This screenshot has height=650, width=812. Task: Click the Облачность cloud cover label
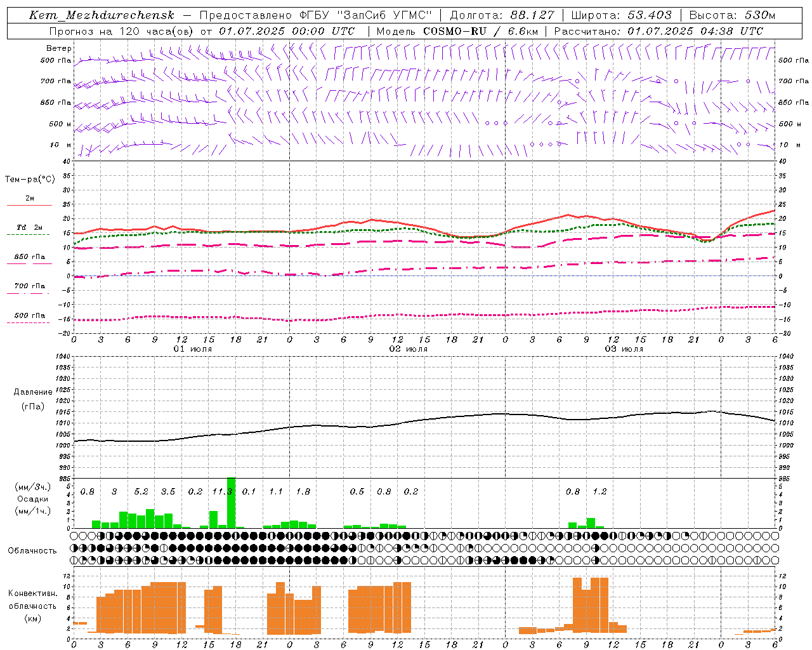32,550
